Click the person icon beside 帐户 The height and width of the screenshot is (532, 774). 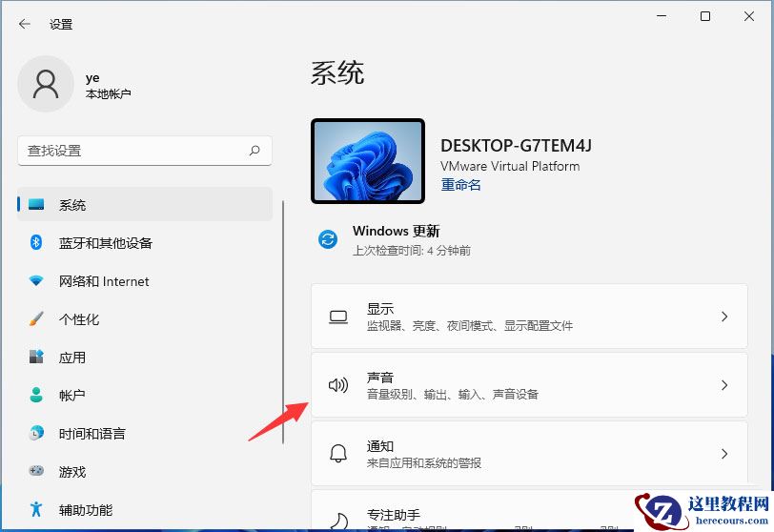pos(36,395)
